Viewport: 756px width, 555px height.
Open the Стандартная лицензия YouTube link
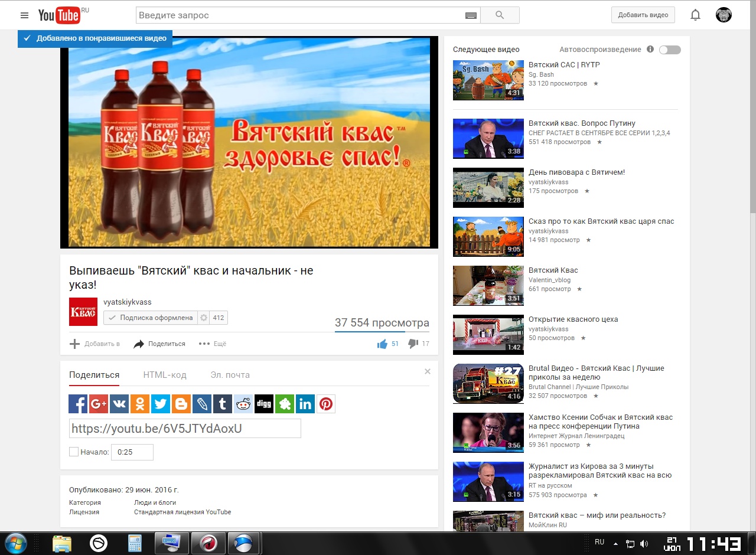click(183, 512)
